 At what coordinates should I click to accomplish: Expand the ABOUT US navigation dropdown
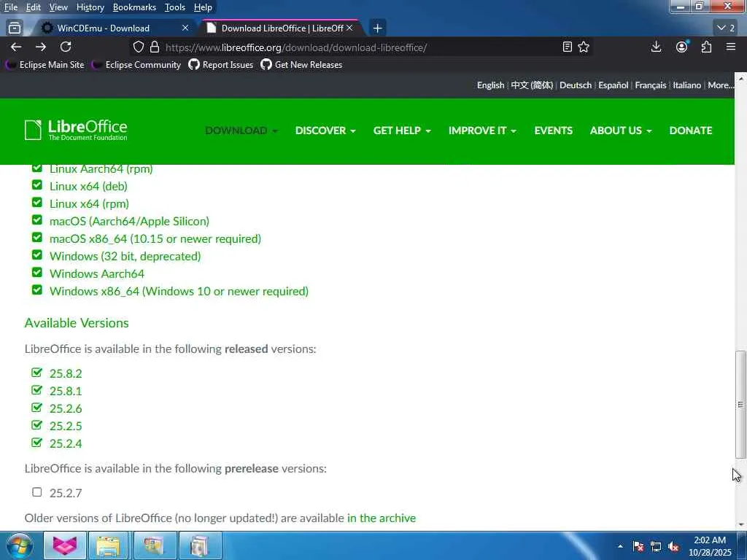click(621, 131)
